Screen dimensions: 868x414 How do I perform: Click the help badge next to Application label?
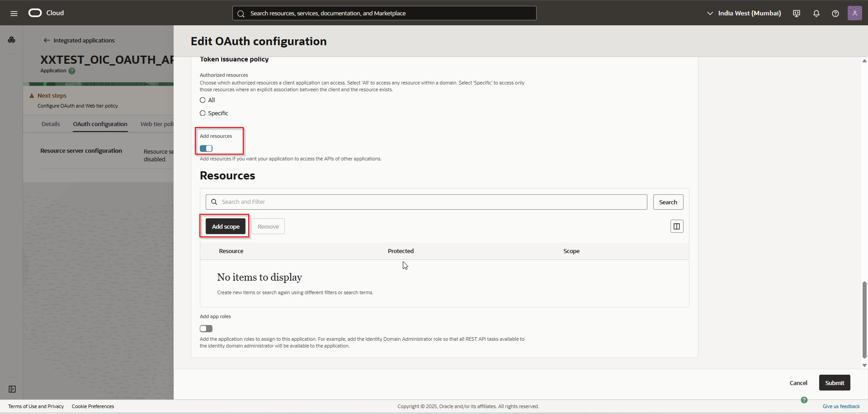[x=72, y=71]
